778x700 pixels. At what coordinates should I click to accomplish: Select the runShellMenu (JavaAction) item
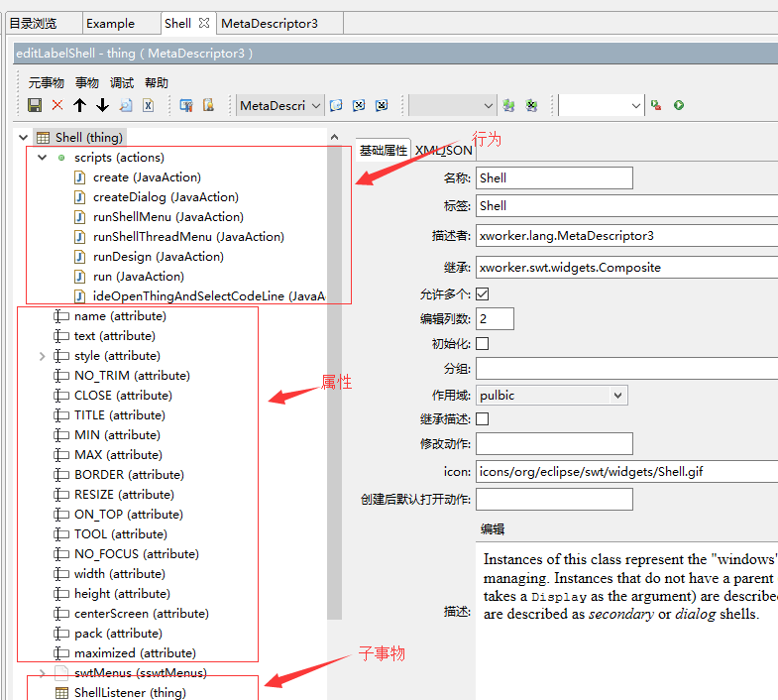click(168, 217)
